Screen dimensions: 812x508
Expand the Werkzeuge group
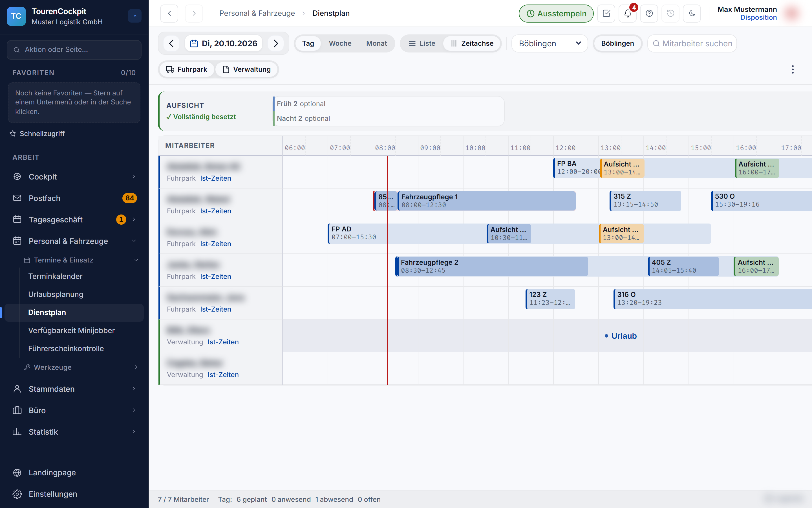coord(136,367)
